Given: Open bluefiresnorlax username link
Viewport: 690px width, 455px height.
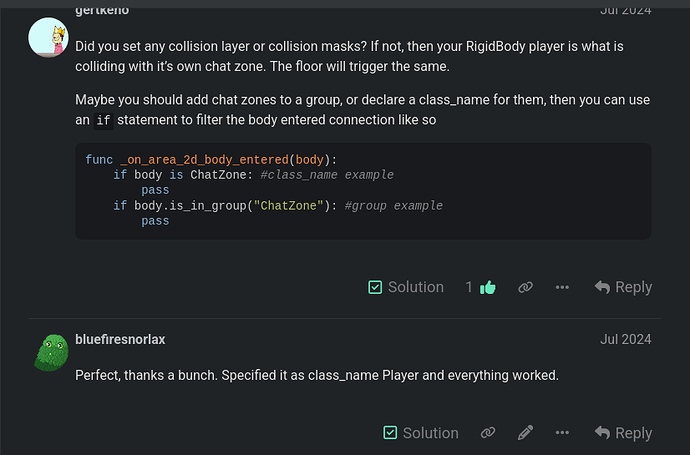Looking at the screenshot, I should click(x=120, y=339).
